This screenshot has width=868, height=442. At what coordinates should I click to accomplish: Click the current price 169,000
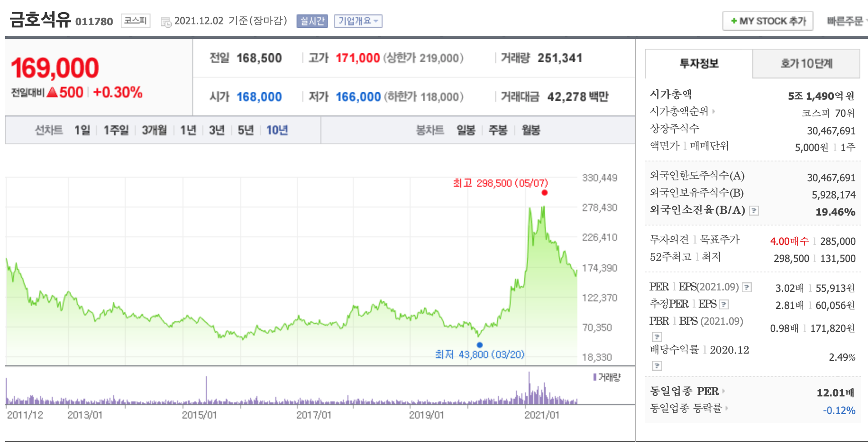click(55, 68)
